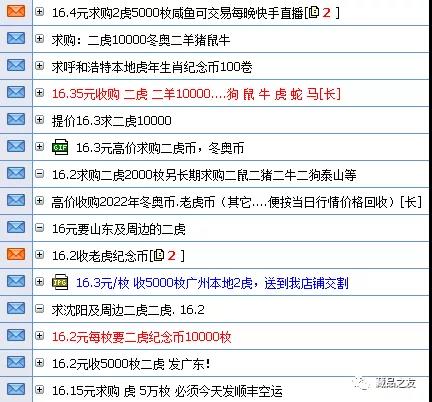Expand the 提价16.3求二虎10000 thread
This screenshot has height=402, width=432.
tap(40, 119)
